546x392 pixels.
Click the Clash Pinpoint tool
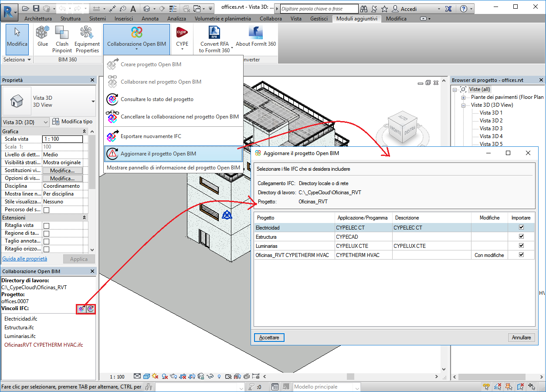pos(62,39)
